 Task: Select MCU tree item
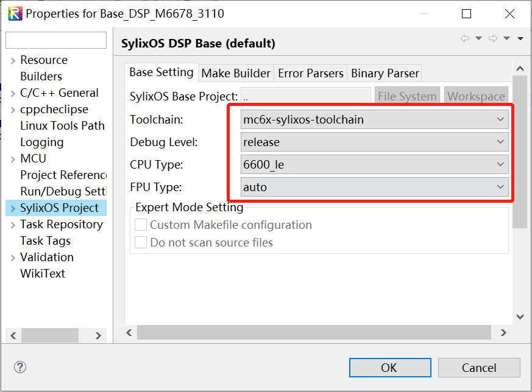coord(33,158)
